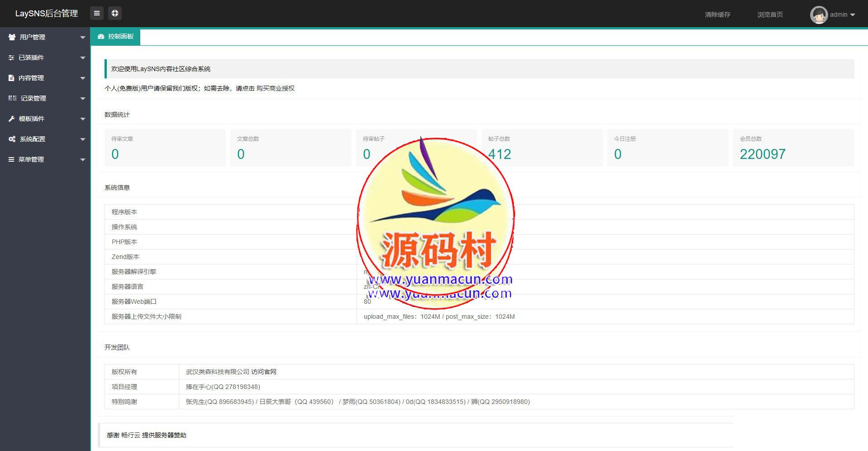The image size is (868, 451).
Task: Click the 捧在手心(QQ 278198348) text
Action: (x=223, y=387)
